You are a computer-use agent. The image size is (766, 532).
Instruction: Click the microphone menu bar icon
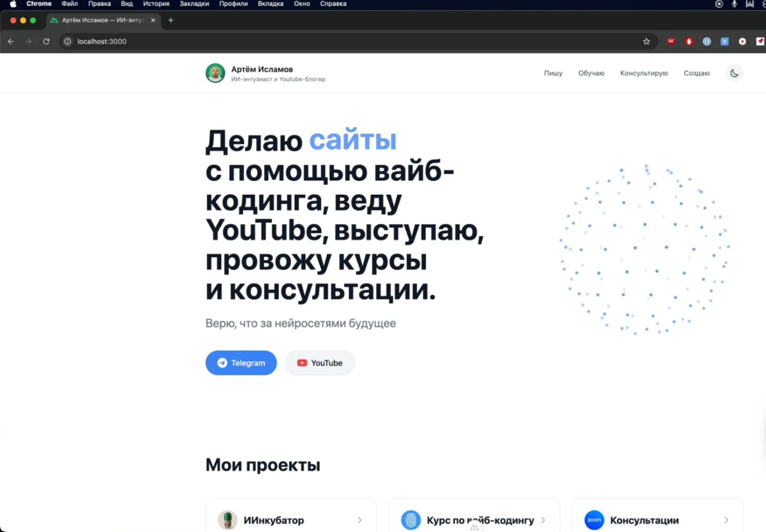(x=734, y=4)
